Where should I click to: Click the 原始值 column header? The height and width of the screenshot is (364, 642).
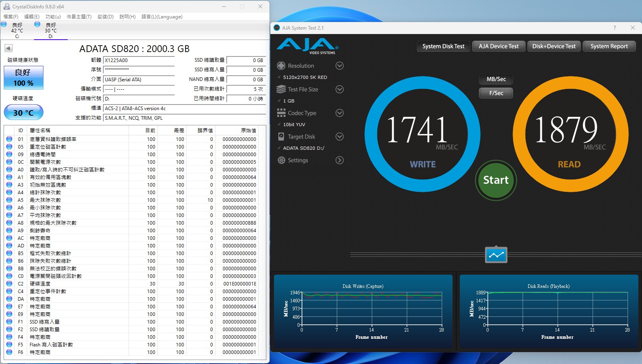pyautogui.click(x=237, y=130)
